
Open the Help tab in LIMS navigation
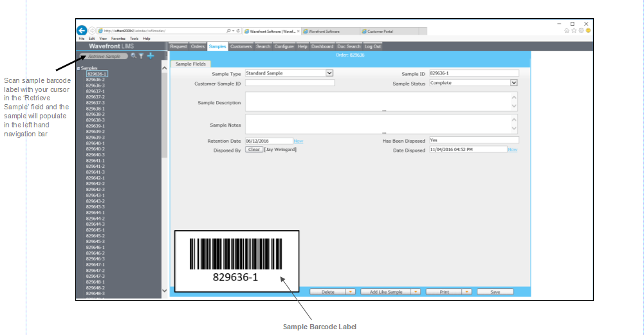click(x=302, y=46)
